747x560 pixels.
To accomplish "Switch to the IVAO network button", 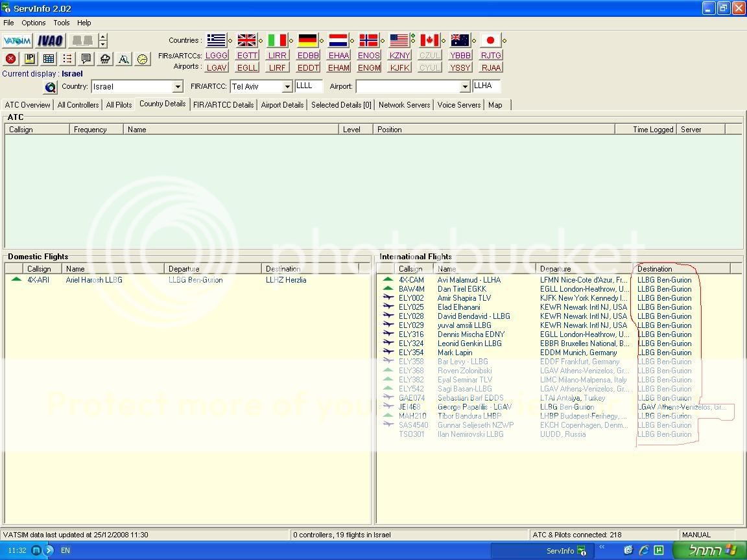I will pyautogui.click(x=50, y=41).
